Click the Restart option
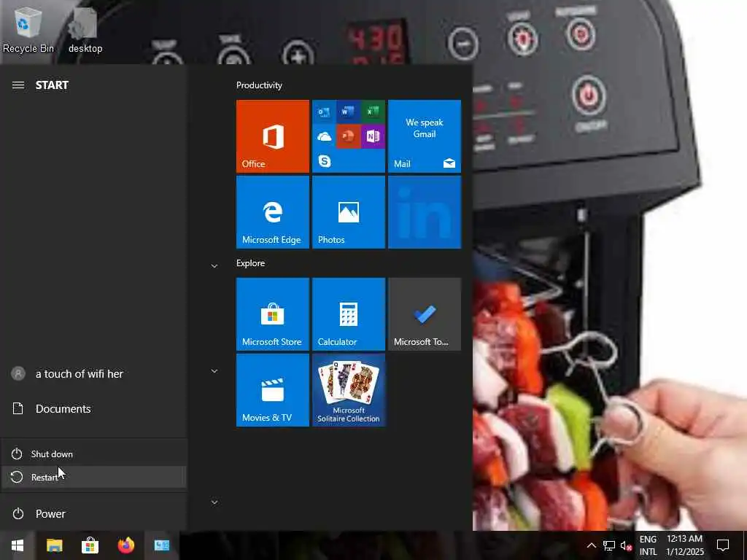747x560 pixels. 93,477
